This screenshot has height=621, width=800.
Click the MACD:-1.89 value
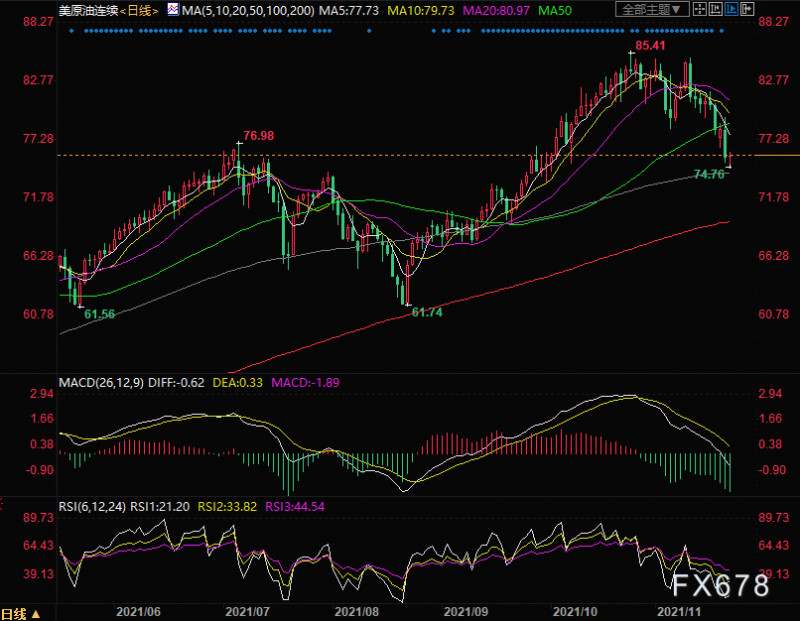[305, 383]
